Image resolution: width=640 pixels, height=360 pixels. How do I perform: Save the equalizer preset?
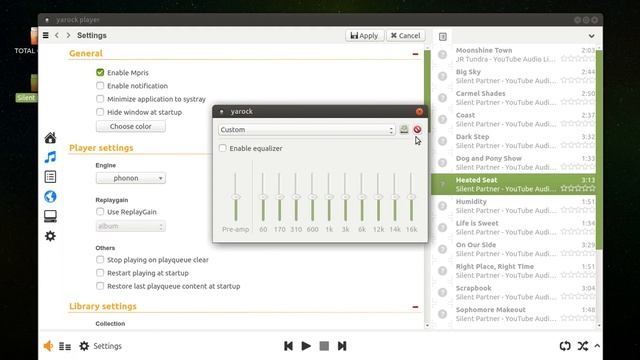(404, 129)
